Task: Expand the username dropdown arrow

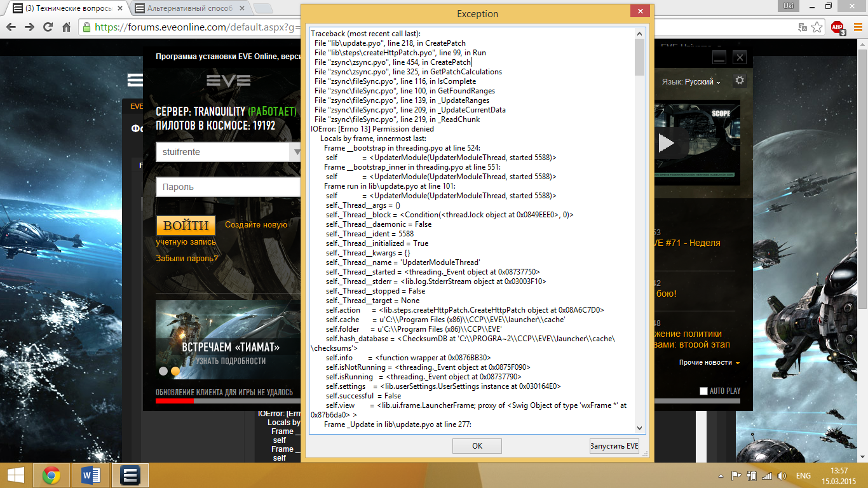Action: [x=295, y=152]
